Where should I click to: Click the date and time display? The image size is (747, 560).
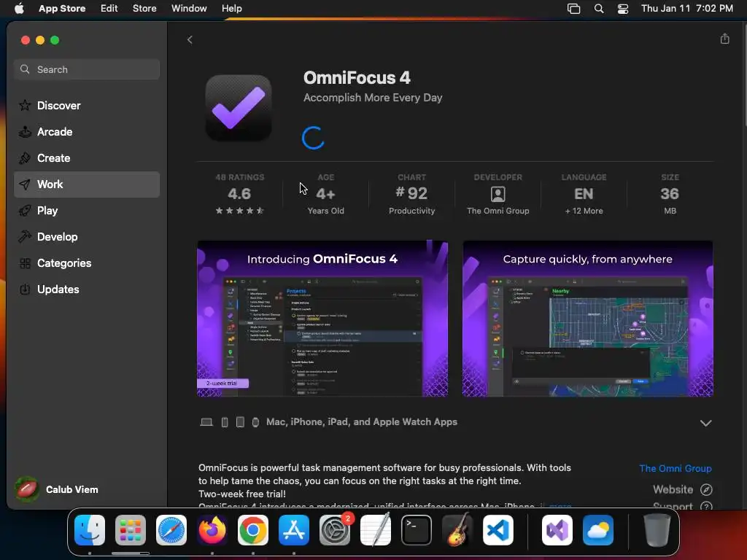coord(687,8)
